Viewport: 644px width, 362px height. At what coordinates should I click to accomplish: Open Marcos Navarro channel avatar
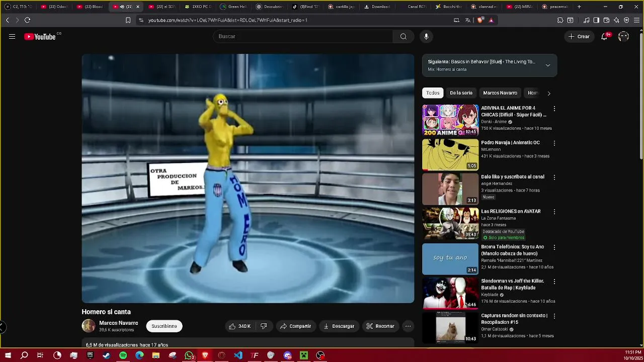(x=89, y=326)
